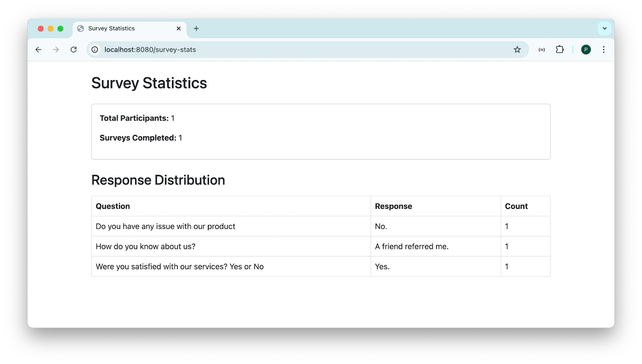
Task: Reload the survey-stats page
Action: coord(73,50)
